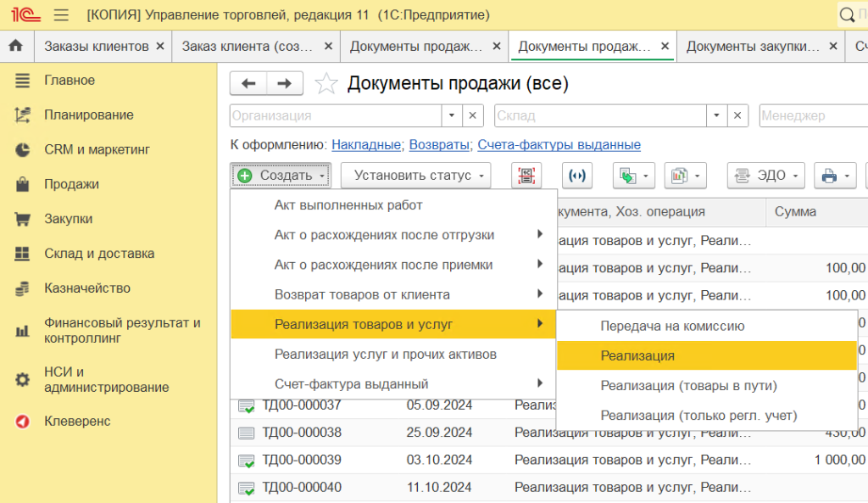
Task: Click the date 25.09.2024 cell
Action: point(439,433)
